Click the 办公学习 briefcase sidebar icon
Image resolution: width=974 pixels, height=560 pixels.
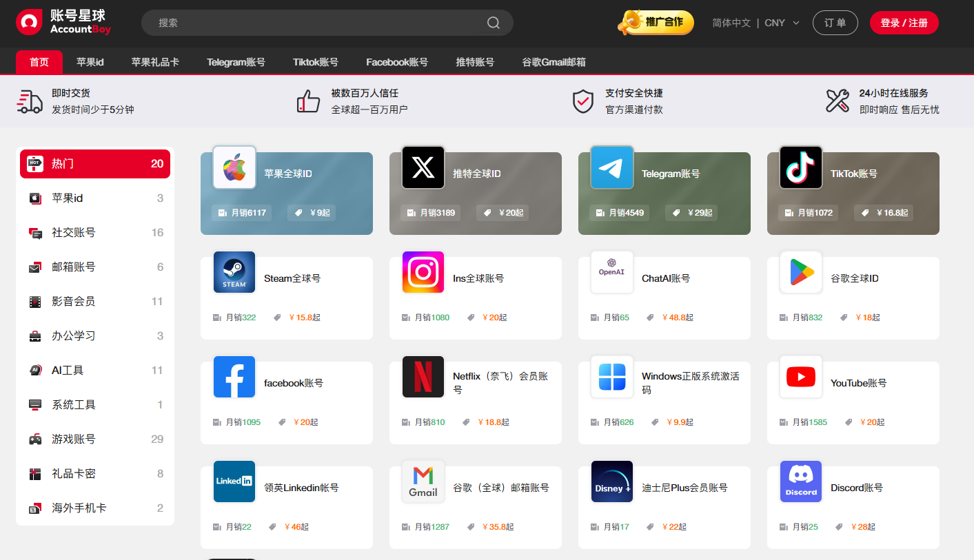coord(35,336)
